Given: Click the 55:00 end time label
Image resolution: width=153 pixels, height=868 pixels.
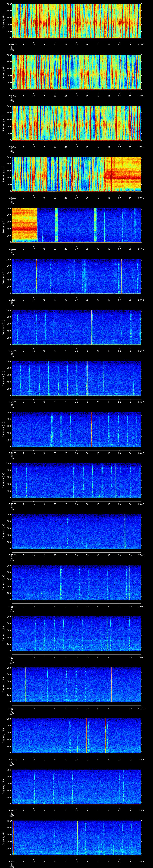Looking at the screenshot, I should tap(141, 453).
